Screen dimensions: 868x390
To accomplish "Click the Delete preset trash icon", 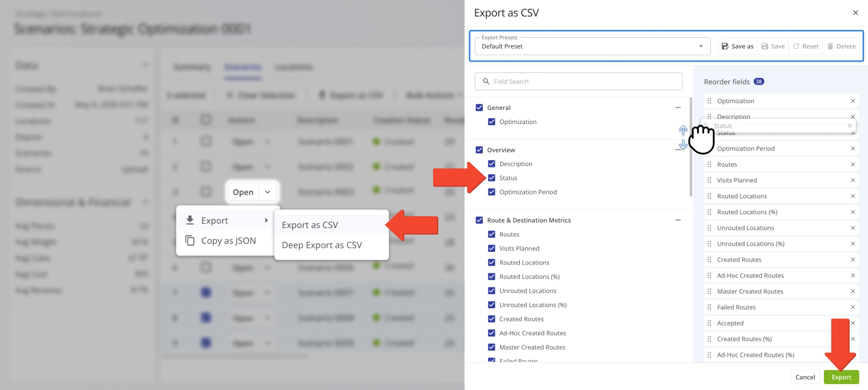I will click(x=830, y=46).
